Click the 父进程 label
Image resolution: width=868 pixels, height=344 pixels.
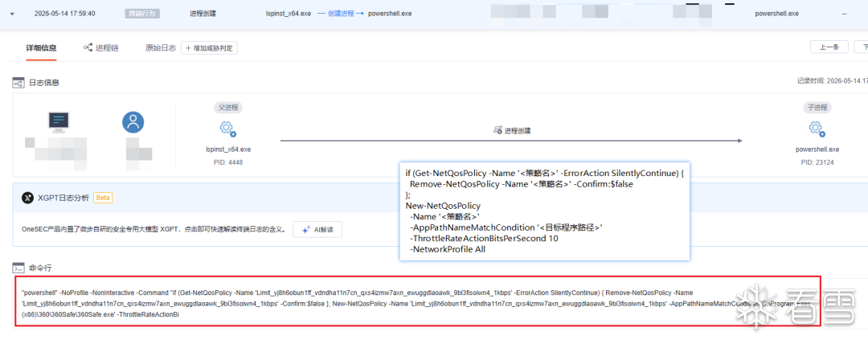(228, 108)
